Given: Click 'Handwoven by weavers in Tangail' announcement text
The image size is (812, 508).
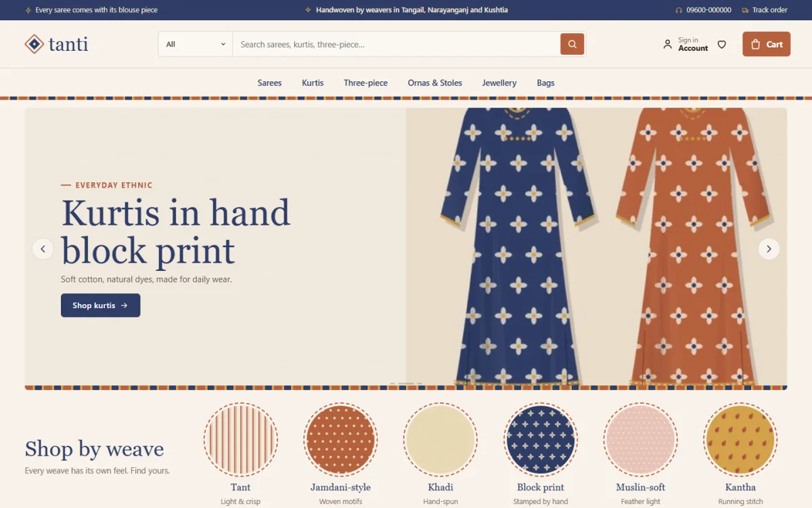Looking at the screenshot, I should (411, 10).
